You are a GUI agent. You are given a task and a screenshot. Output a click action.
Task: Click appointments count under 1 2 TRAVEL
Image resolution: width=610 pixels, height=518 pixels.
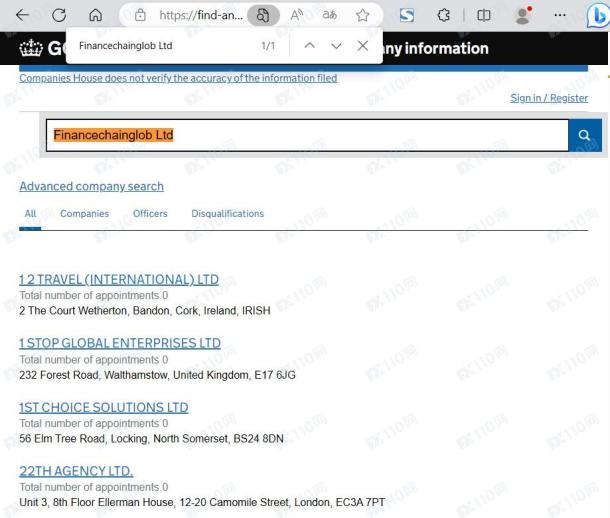tap(94, 296)
